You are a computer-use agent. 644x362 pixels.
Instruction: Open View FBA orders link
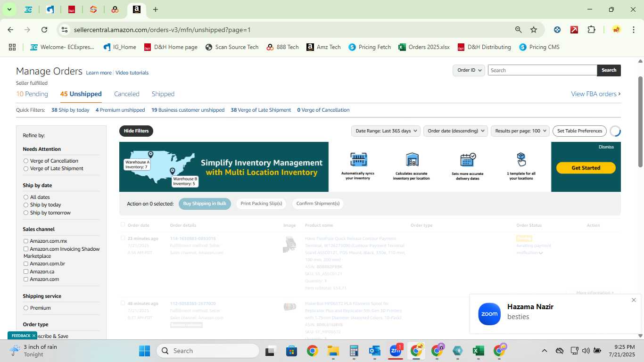tap(596, 94)
